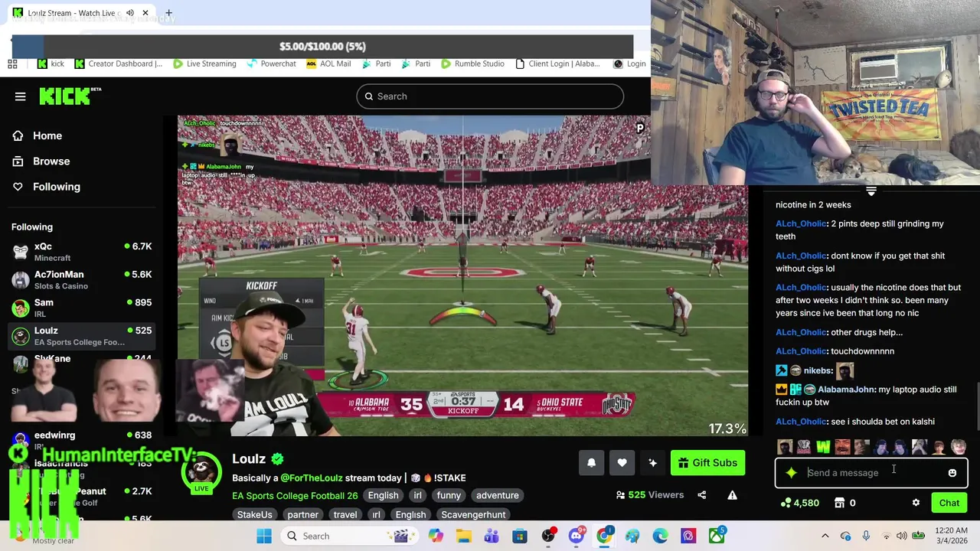Open chat settings gear icon
This screenshot has width=980, height=551.
tap(916, 503)
